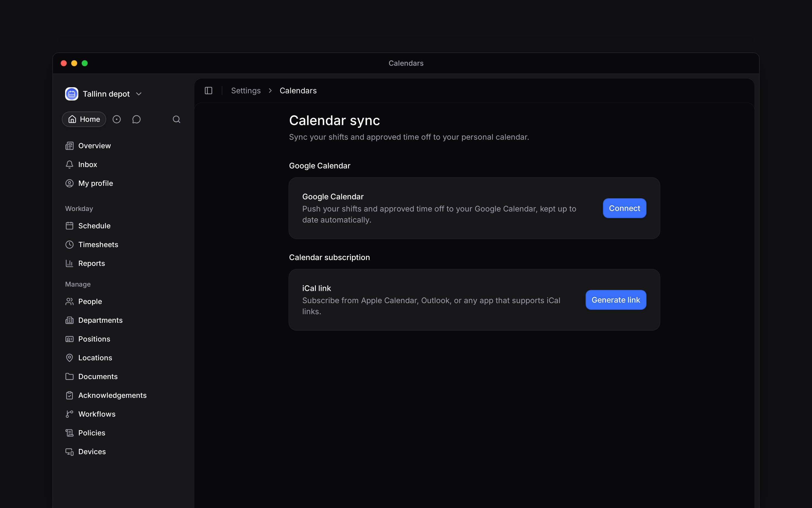Screen dimensions: 812x508
Task: Open Schedule under Workday
Action: pos(94,226)
